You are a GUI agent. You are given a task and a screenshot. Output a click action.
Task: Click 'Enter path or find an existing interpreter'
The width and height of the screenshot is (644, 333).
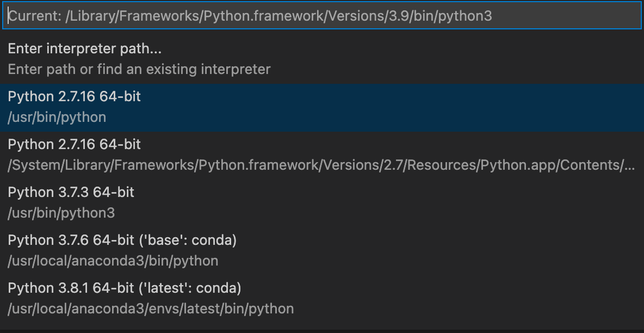tap(139, 69)
